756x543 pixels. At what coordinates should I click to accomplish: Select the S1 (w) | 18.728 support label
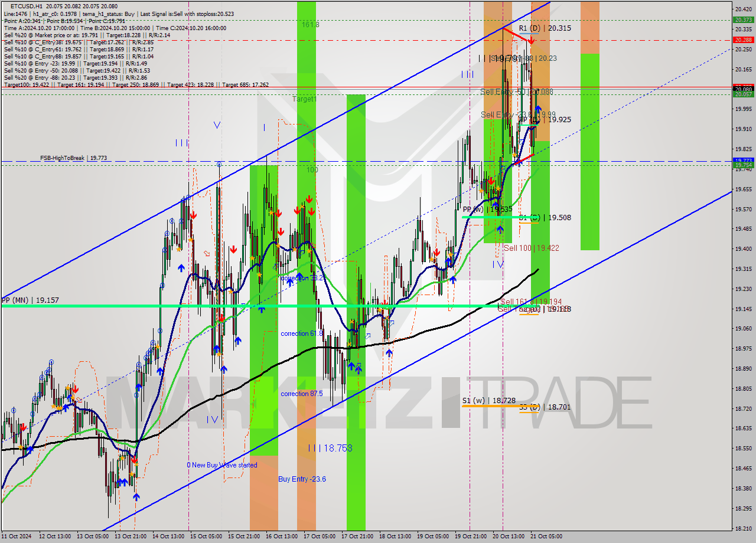[489, 401]
